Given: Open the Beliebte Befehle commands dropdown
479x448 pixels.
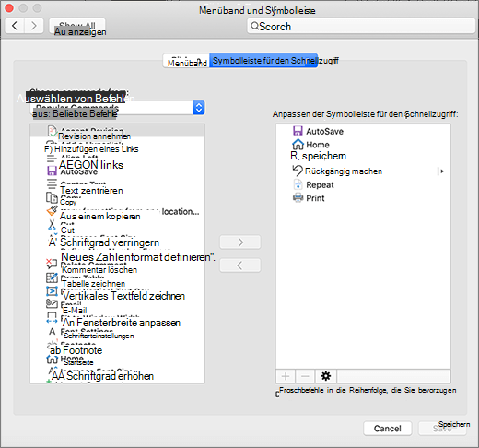Looking at the screenshot, I should (x=118, y=108).
